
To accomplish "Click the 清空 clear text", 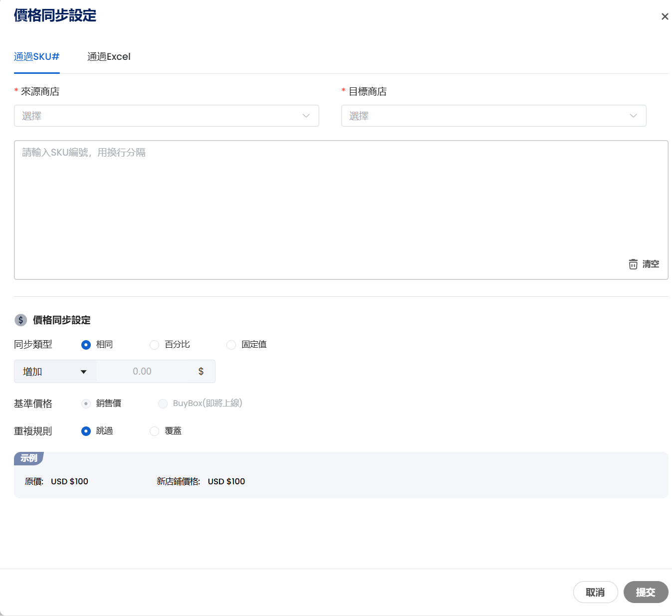I will (x=651, y=264).
